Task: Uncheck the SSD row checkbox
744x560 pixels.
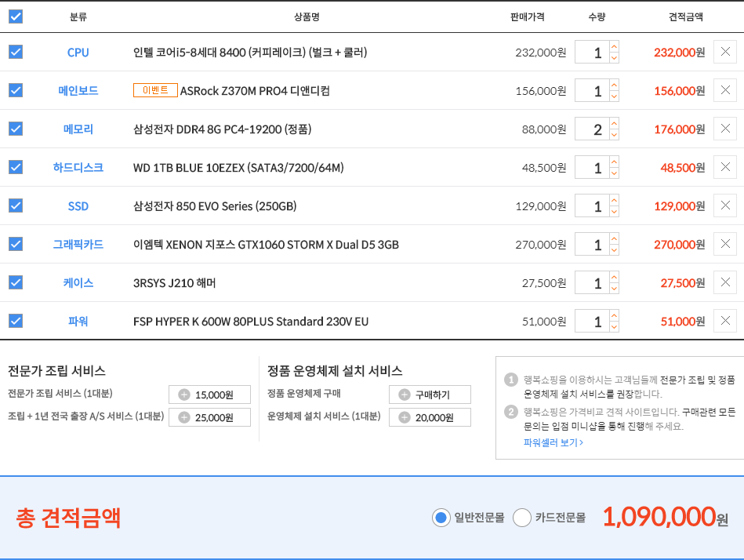Action: pos(16,205)
